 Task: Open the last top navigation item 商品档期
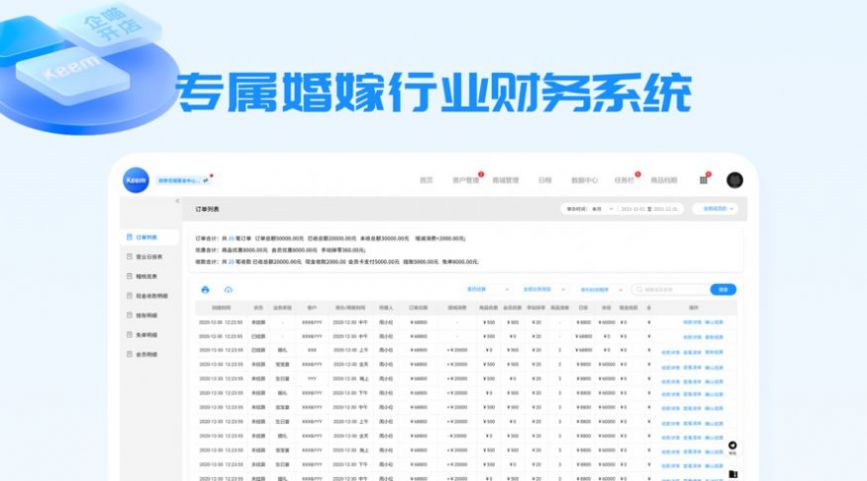point(664,180)
